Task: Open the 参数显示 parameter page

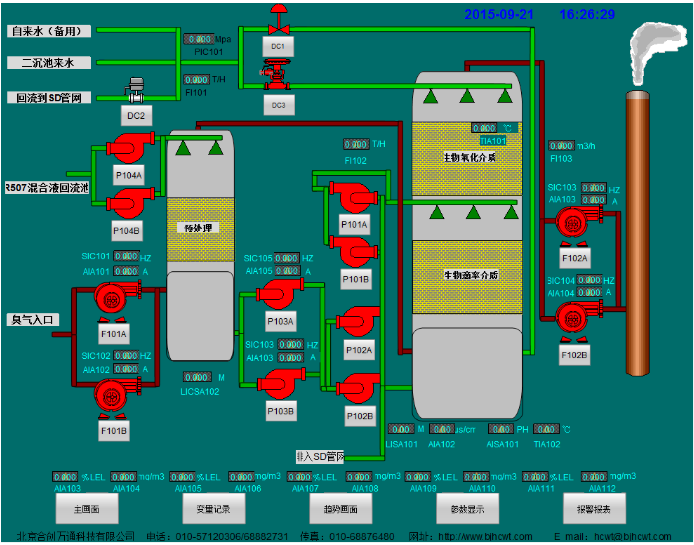Action: [x=467, y=509]
